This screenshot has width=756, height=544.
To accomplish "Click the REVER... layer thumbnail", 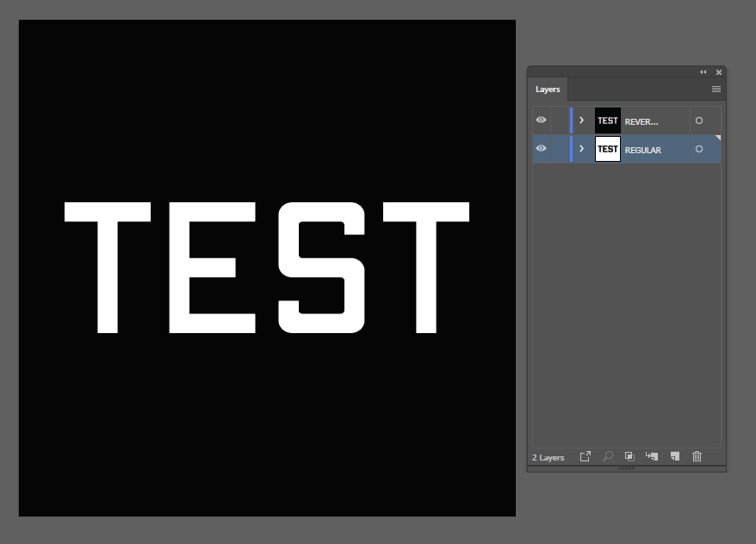I will click(607, 121).
